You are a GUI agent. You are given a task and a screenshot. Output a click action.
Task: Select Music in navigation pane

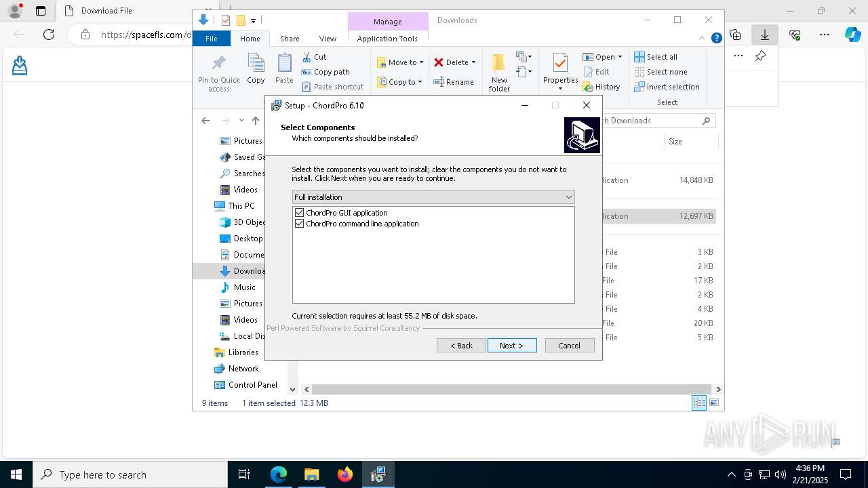245,287
